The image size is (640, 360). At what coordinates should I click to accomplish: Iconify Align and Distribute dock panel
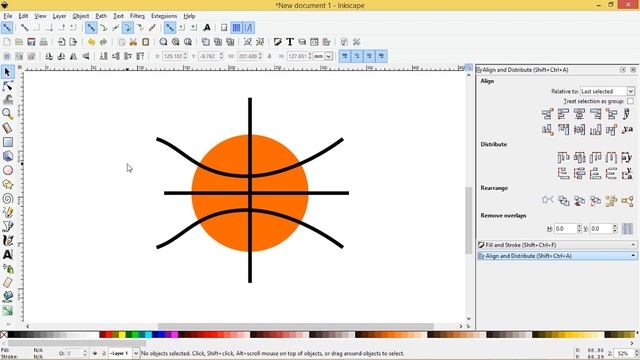[623, 70]
